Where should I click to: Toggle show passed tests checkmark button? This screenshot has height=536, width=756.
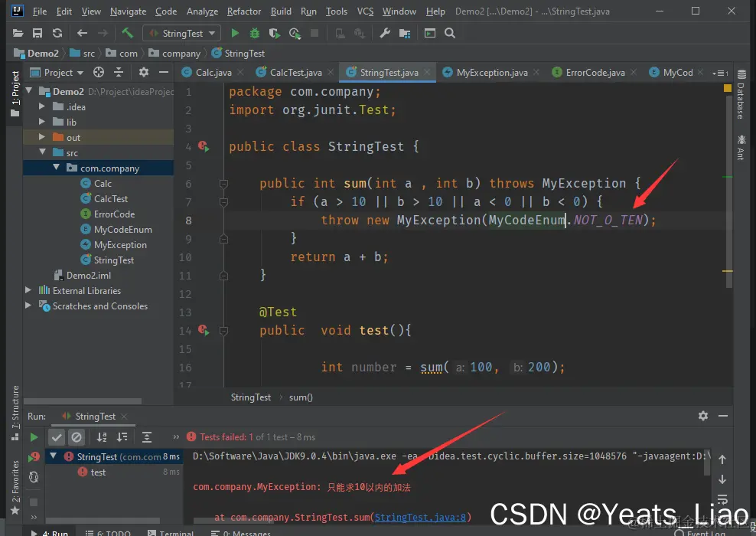[57, 437]
